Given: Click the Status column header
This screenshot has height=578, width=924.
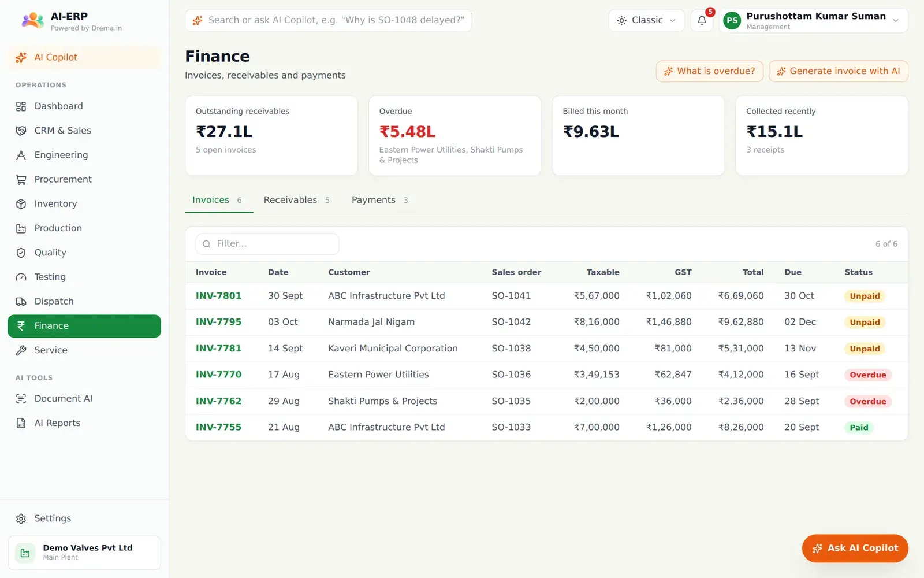Looking at the screenshot, I should 858,272.
